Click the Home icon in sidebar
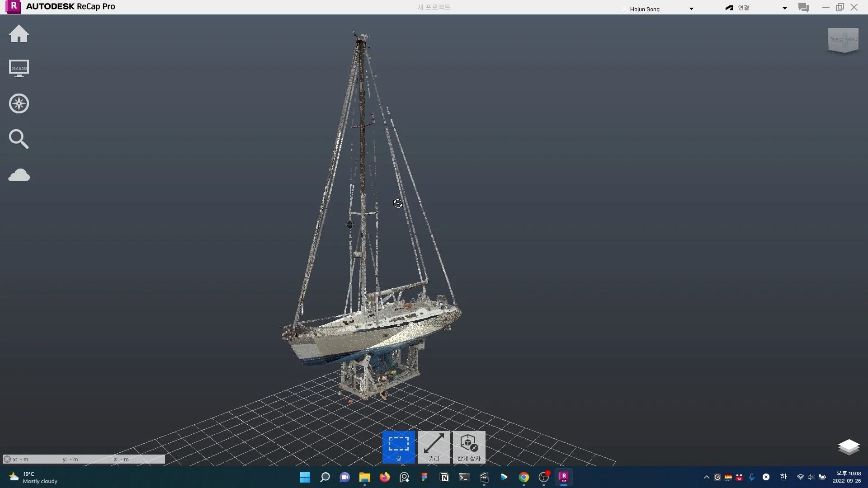The height and width of the screenshot is (488, 868). pyautogui.click(x=19, y=34)
